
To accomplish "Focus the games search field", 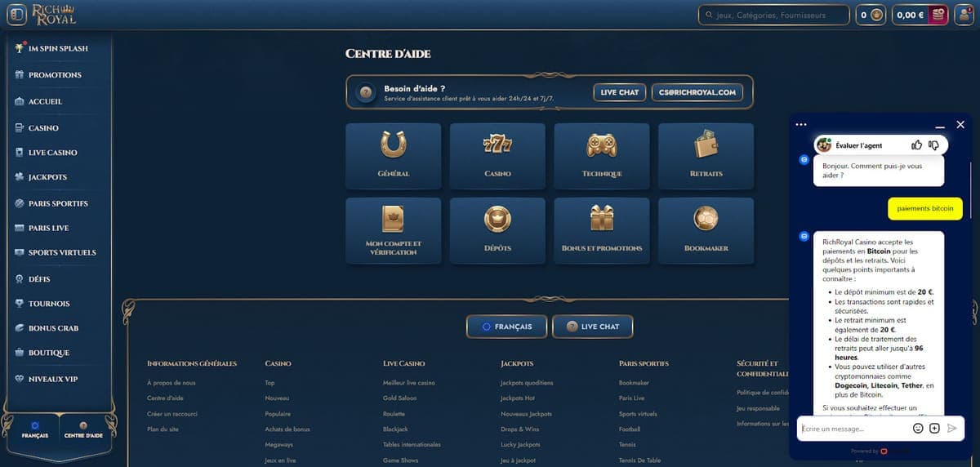I will pyautogui.click(x=773, y=15).
